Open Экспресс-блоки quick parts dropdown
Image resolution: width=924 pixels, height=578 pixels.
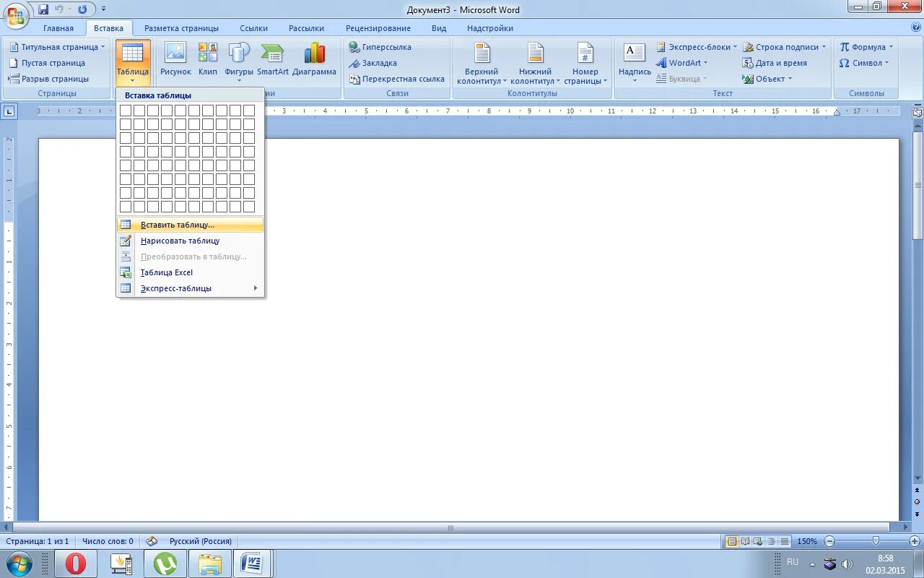point(697,47)
